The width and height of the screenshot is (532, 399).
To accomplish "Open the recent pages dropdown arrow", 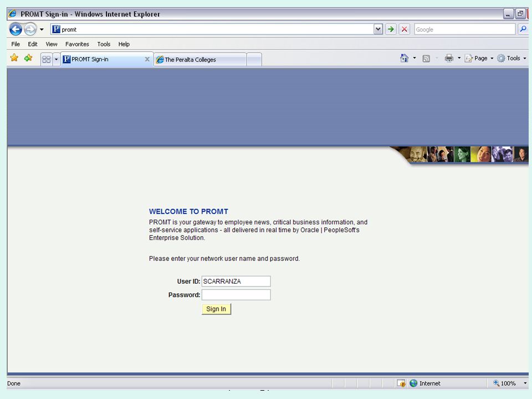I will pos(42,29).
